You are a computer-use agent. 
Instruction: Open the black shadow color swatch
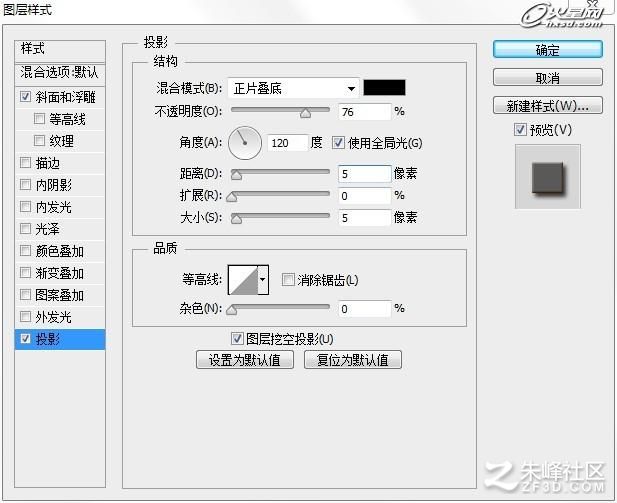click(x=384, y=87)
